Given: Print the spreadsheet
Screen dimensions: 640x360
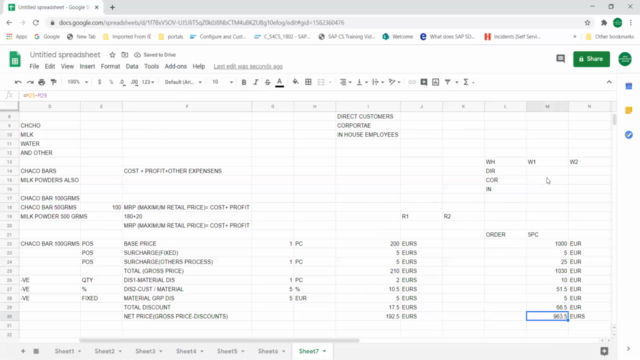Looking at the screenshot, I should (42, 82).
